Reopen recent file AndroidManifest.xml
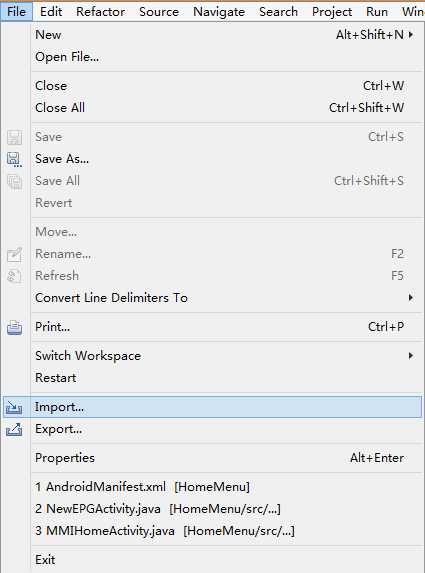Image resolution: width=425 pixels, height=573 pixels. pos(143,487)
